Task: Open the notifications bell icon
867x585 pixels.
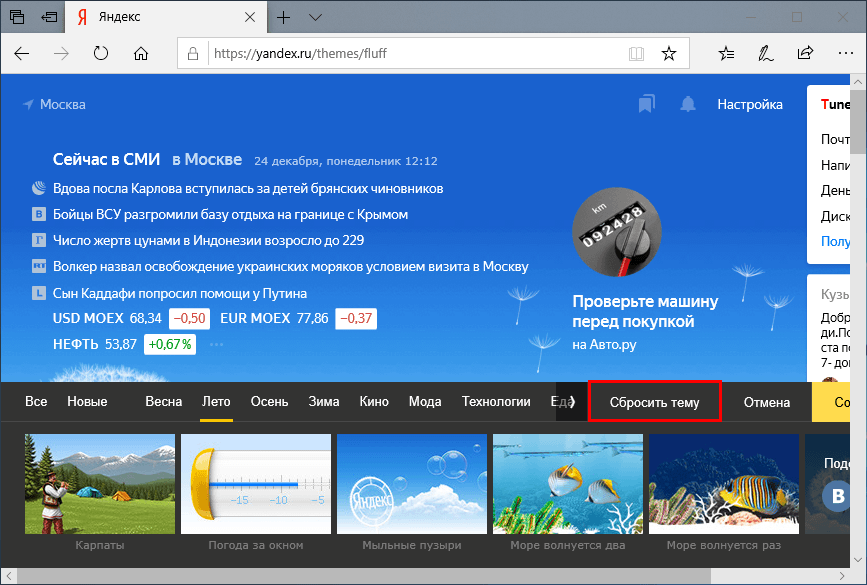Action: click(x=688, y=104)
